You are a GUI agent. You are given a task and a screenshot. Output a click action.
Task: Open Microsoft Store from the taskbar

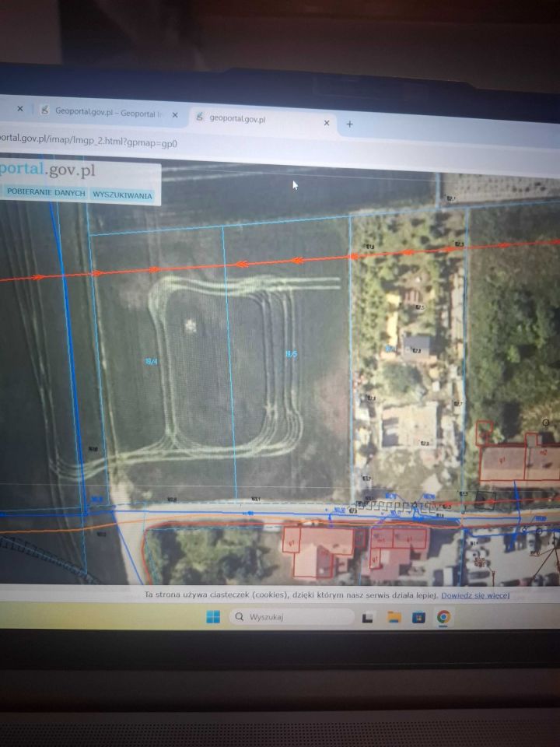tap(418, 617)
